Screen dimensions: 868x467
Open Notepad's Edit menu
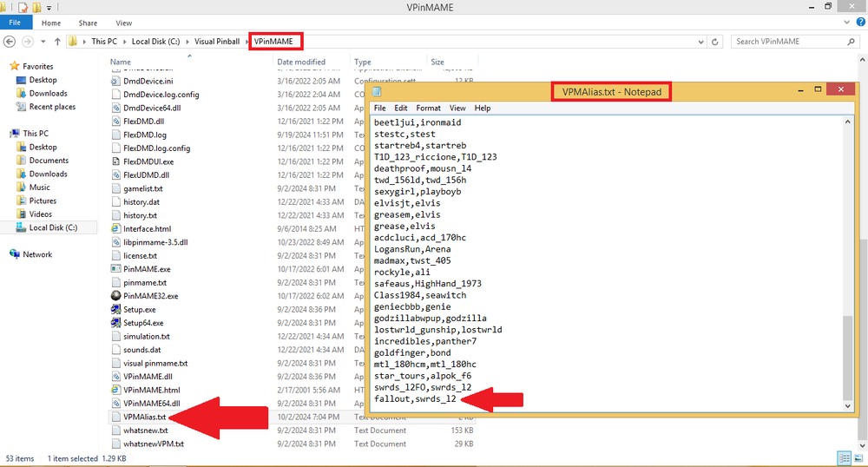point(401,108)
